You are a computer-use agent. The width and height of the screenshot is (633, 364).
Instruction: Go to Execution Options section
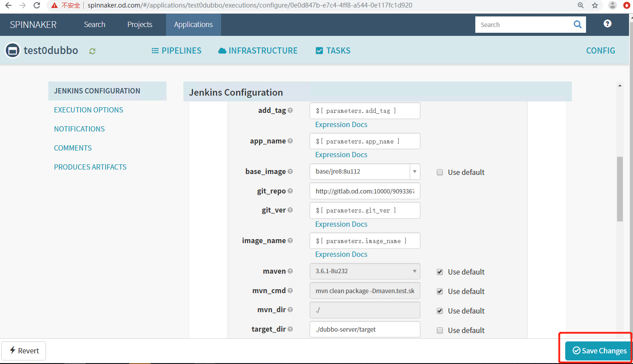click(x=89, y=110)
